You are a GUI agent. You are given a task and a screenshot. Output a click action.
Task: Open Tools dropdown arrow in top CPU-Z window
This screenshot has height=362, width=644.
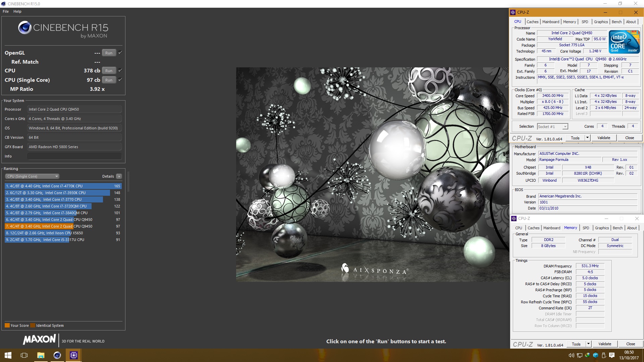tap(587, 138)
